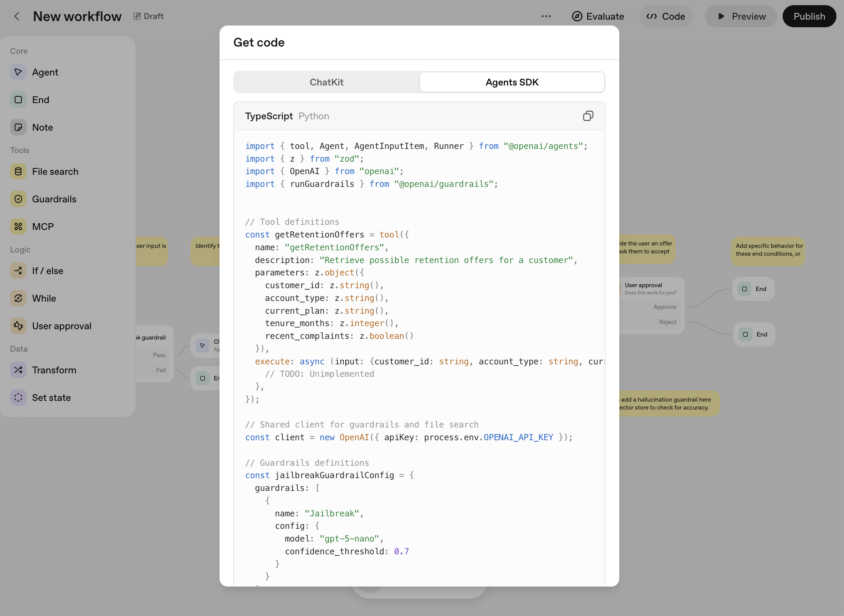
Task: Add a Note node from sidebar
Action: pyautogui.click(x=42, y=128)
